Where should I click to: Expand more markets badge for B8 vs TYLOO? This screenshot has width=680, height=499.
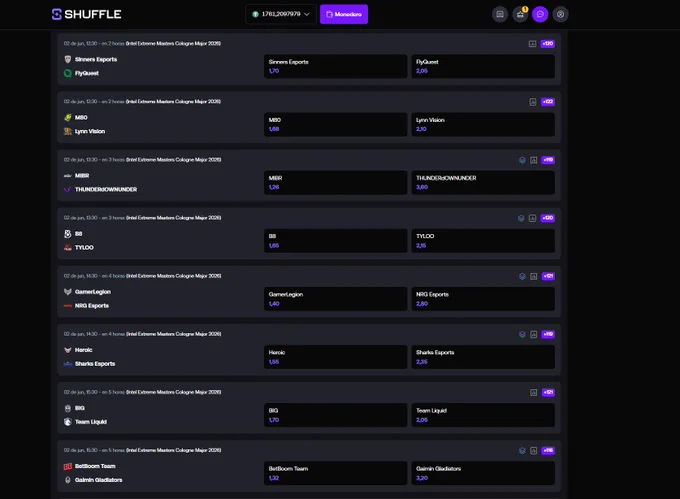point(547,218)
